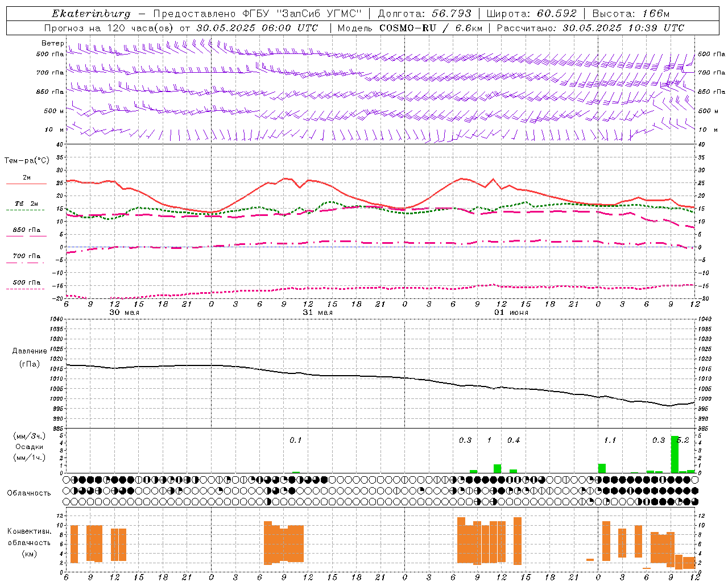Click the Рассчитано: 30.05.2025 10:39 UTC text
Screen dimensions: 728x582
590,28
